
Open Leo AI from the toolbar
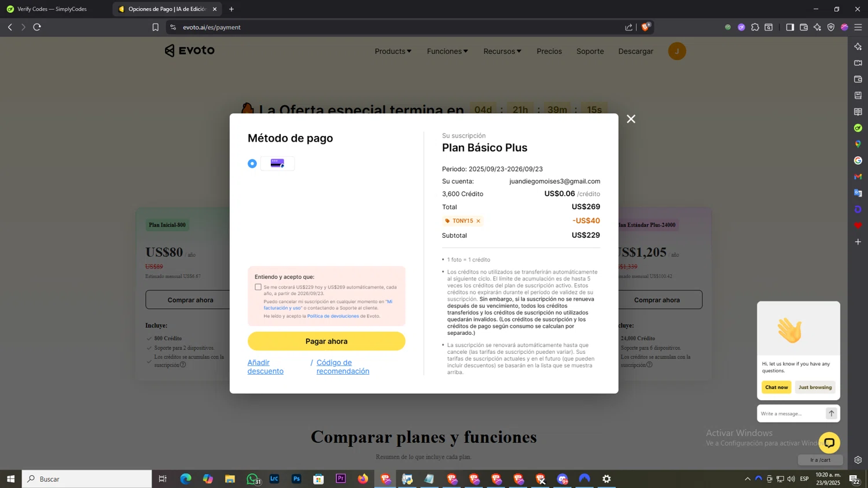(817, 27)
